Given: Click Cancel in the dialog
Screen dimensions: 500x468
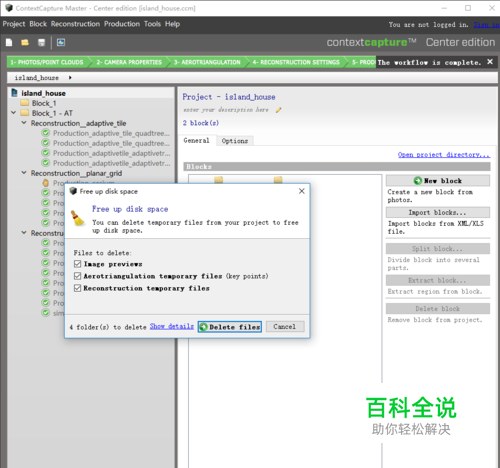Looking at the screenshot, I should tap(284, 327).
